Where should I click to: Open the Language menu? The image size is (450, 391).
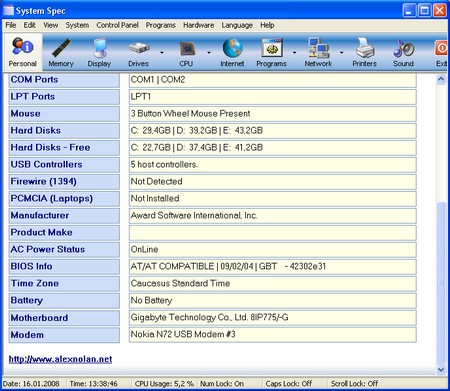point(237,25)
